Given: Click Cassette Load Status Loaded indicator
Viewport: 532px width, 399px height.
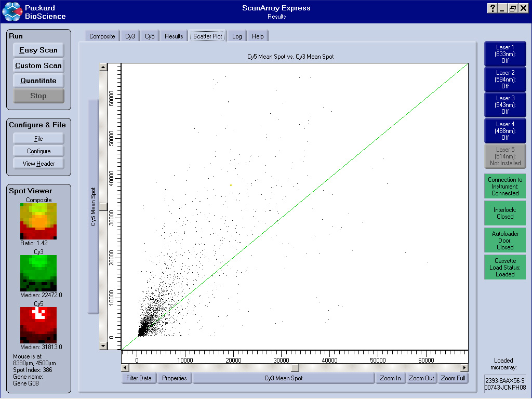Looking at the screenshot, I should pos(505,268).
